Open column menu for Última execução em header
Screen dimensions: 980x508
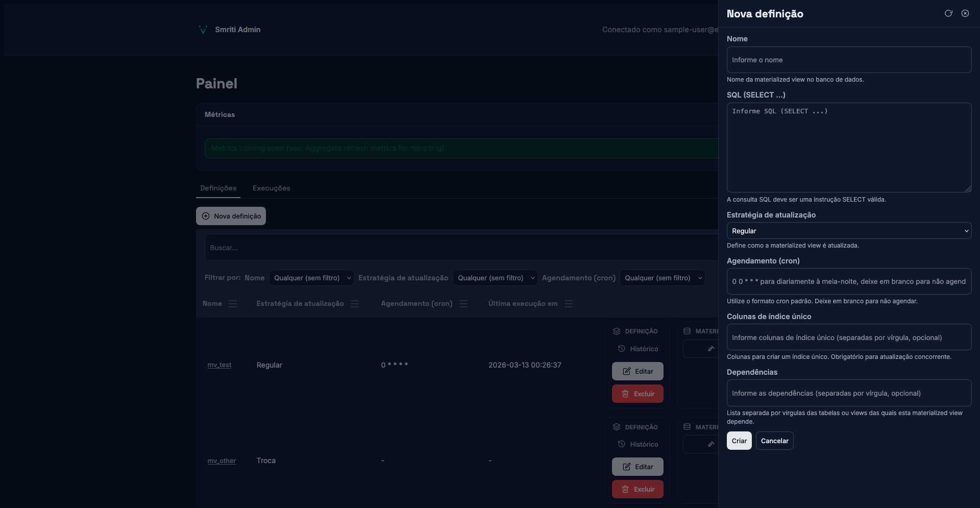[x=569, y=304]
